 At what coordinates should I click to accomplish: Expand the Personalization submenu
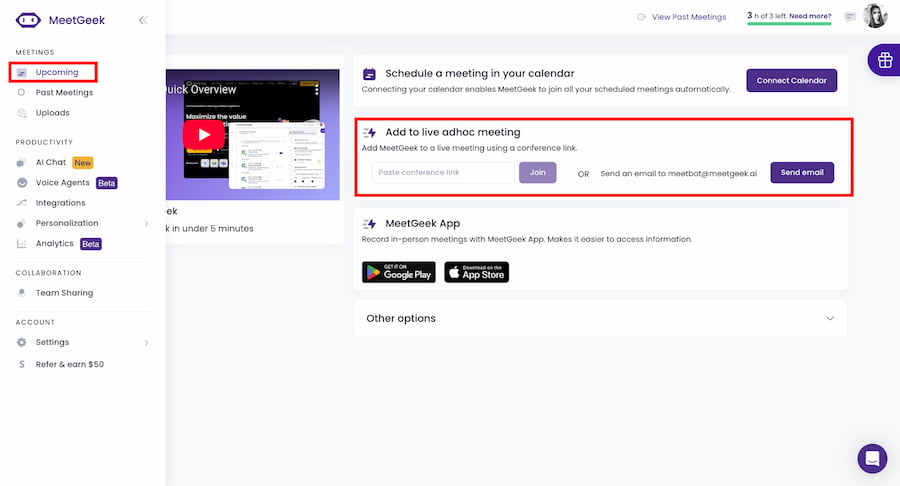click(x=146, y=223)
